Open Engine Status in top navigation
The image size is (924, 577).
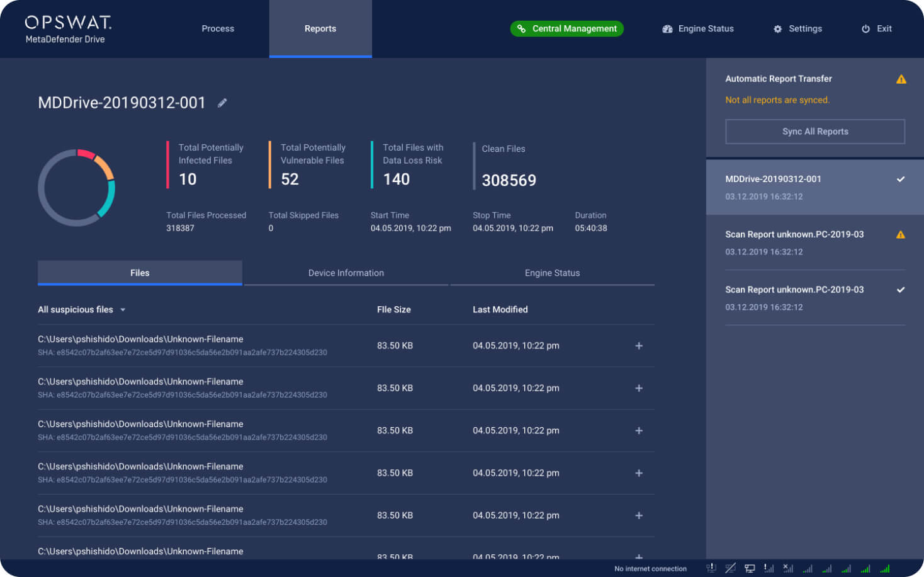pos(698,28)
